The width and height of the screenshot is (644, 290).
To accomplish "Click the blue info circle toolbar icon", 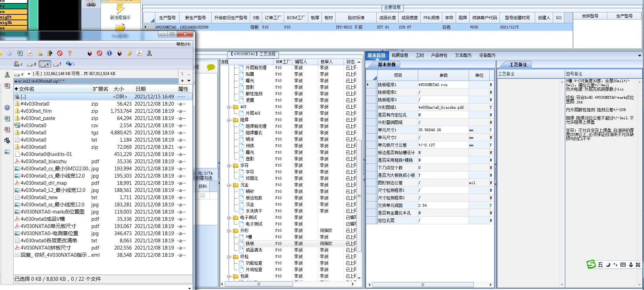I will pyautogui.click(x=109, y=53).
